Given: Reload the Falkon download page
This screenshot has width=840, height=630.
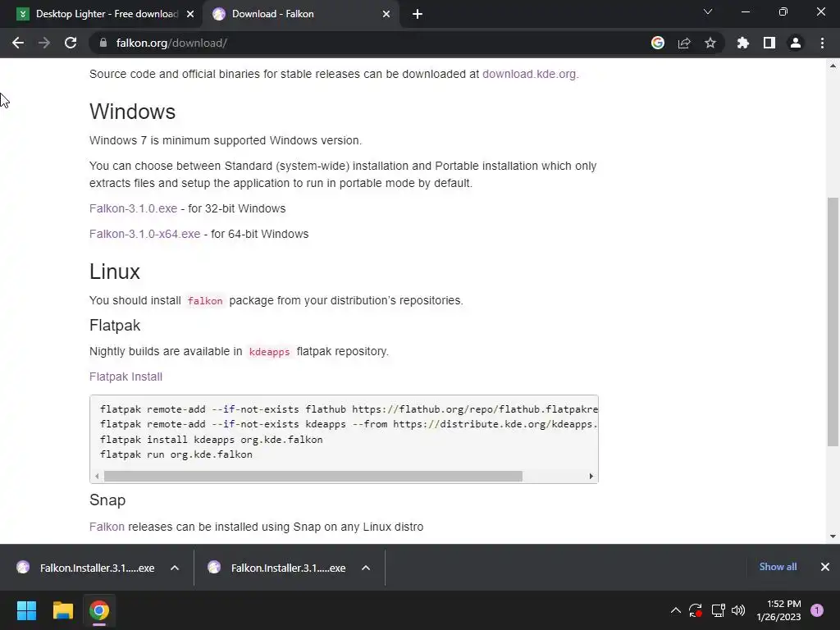Looking at the screenshot, I should (71, 43).
